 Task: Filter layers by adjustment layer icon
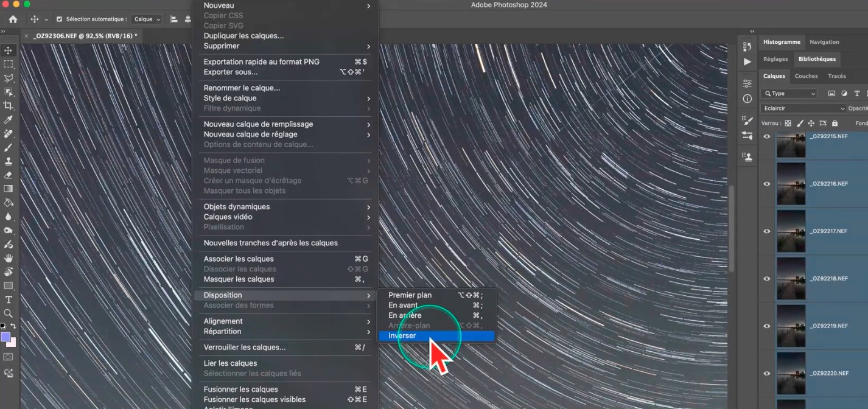(x=844, y=94)
